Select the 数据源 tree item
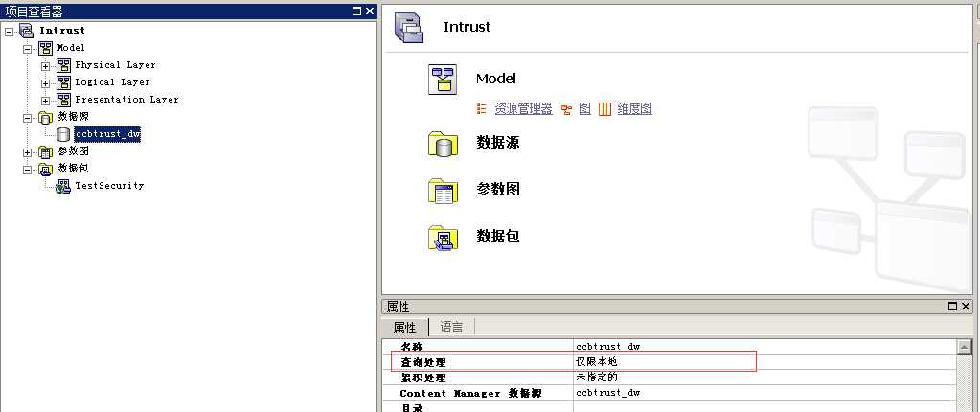 [74, 117]
